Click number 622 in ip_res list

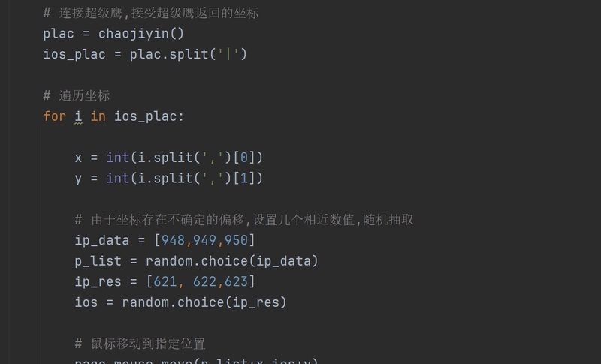(x=204, y=281)
